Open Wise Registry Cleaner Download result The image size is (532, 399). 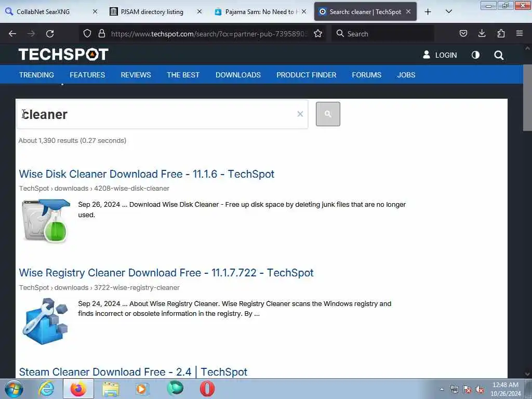point(166,273)
